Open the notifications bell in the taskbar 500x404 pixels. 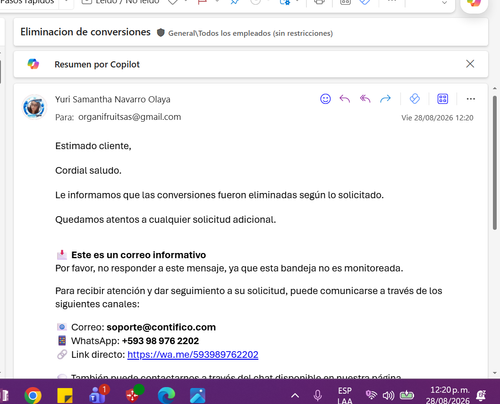pos(481,396)
